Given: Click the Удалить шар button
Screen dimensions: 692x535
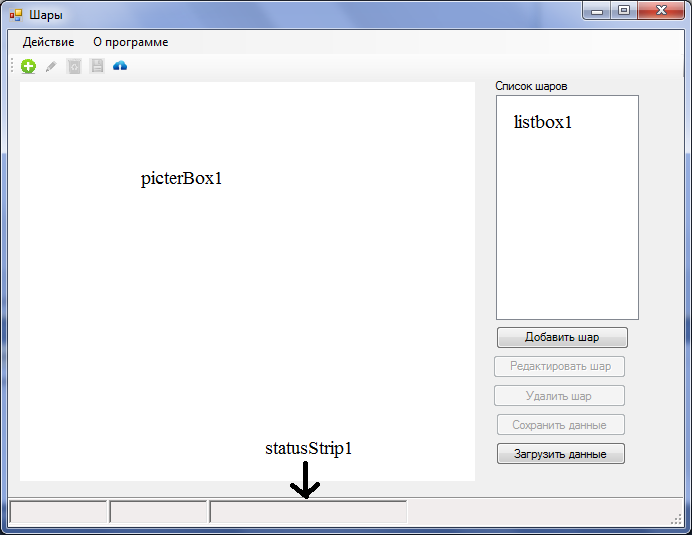Looking at the screenshot, I should click(560, 396).
